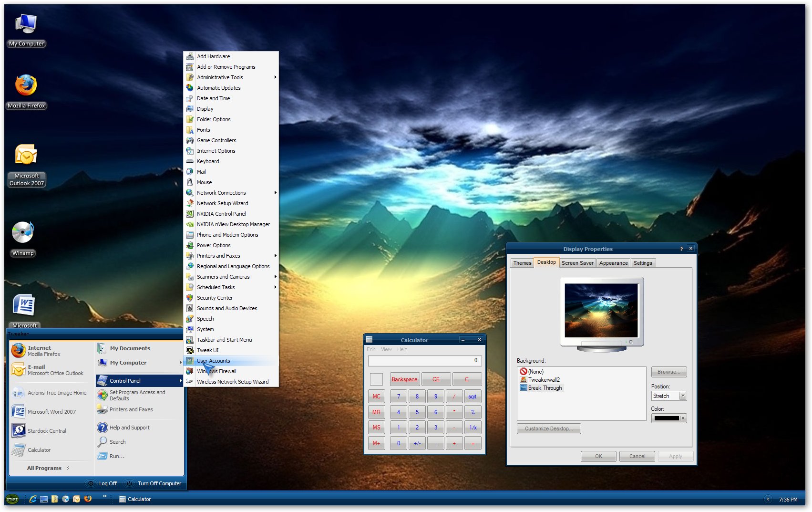Open the Winamp desktop icon

point(23,233)
